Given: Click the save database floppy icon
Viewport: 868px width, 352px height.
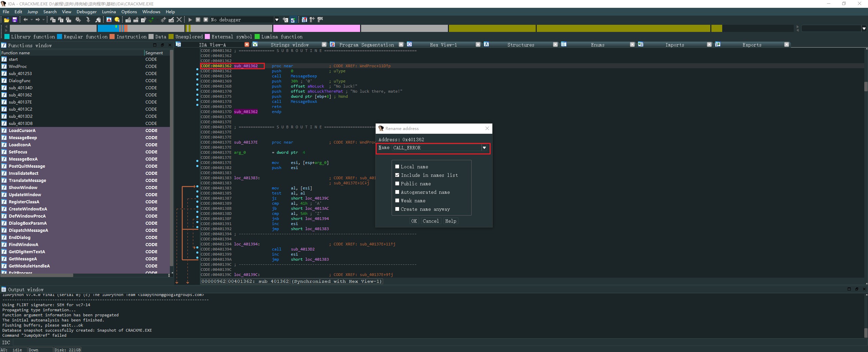Looking at the screenshot, I should pos(15,20).
